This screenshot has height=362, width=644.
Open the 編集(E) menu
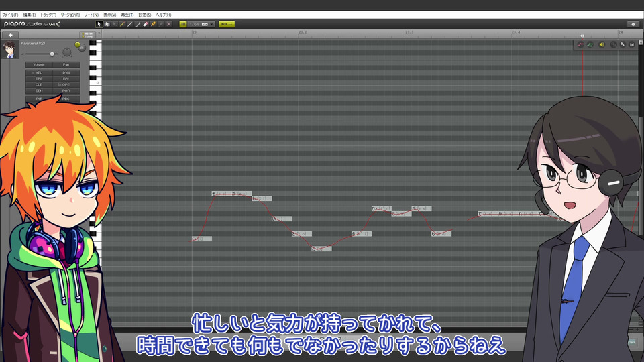(x=29, y=15)
